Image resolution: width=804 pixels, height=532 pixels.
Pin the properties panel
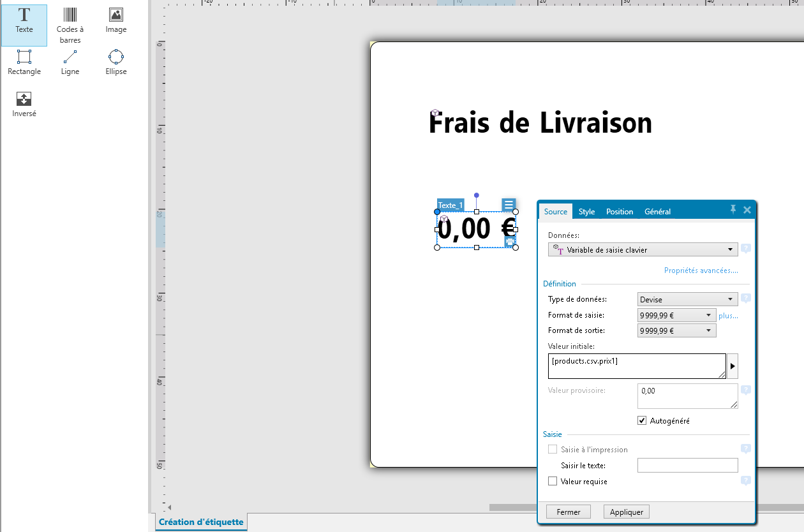point(733,209)
